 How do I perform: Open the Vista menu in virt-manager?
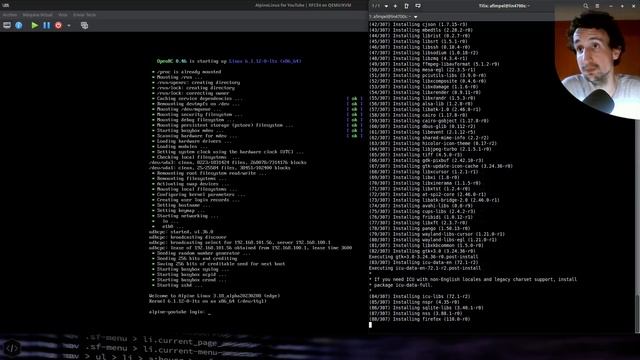62,15
